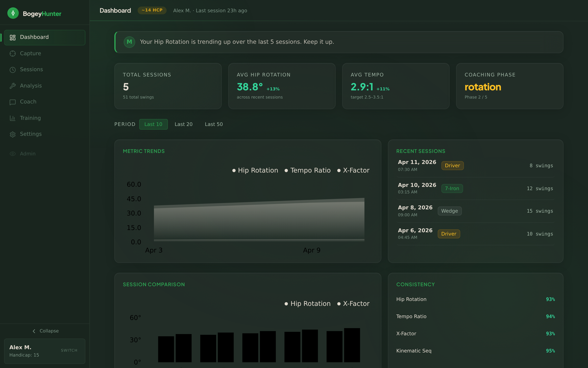
Task: Click the Sessions clock icon
Action: pos(13,70)
